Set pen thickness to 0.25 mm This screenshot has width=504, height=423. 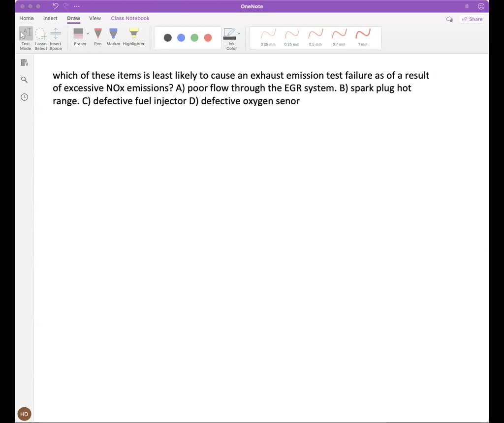pyautogui.click(x=268, y=37)
